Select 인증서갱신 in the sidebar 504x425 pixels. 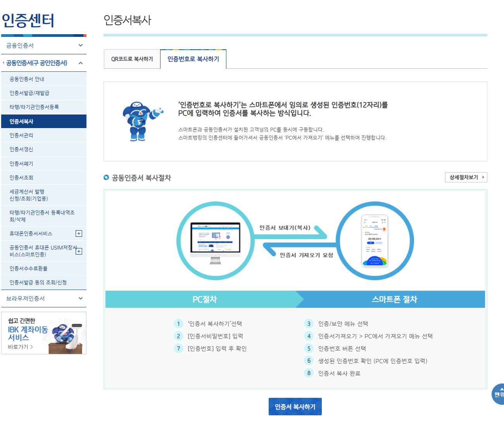[22, 149]
